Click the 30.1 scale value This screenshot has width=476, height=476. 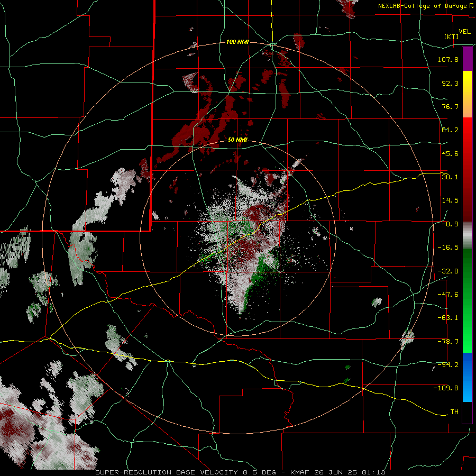450,177
